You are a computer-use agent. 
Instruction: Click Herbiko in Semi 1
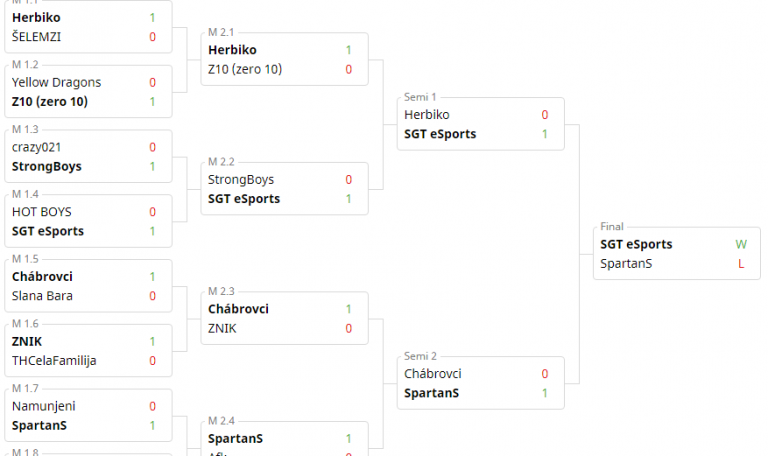[427, 115]
